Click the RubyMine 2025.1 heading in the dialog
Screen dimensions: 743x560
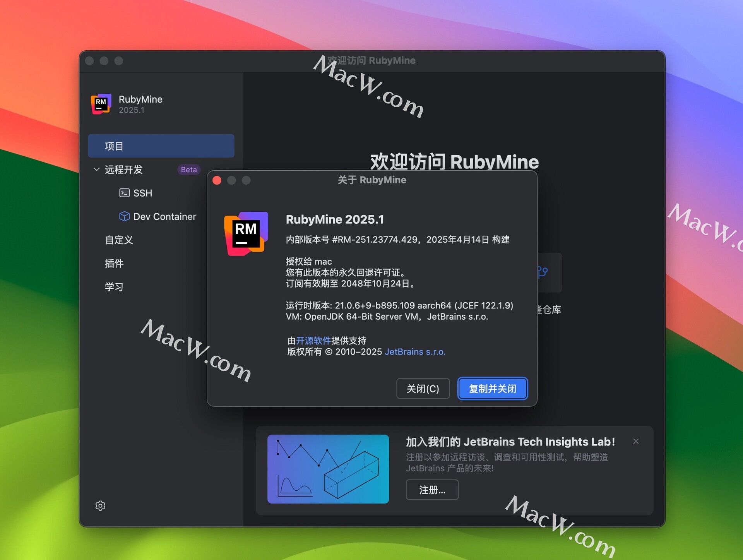[335, 219]
